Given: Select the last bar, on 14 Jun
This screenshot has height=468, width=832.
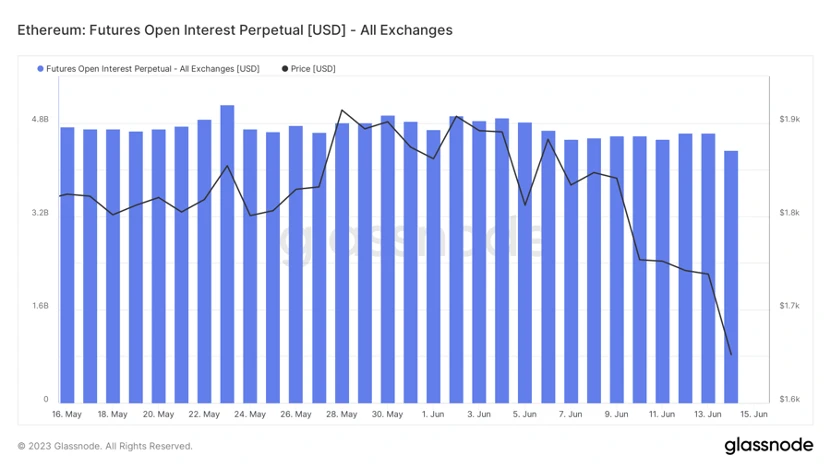Looking at the screenshot, I should (731, 277).
